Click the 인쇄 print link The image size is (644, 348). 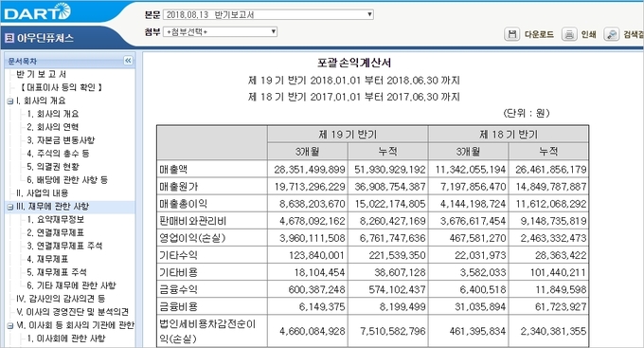(x=588, y=34)
